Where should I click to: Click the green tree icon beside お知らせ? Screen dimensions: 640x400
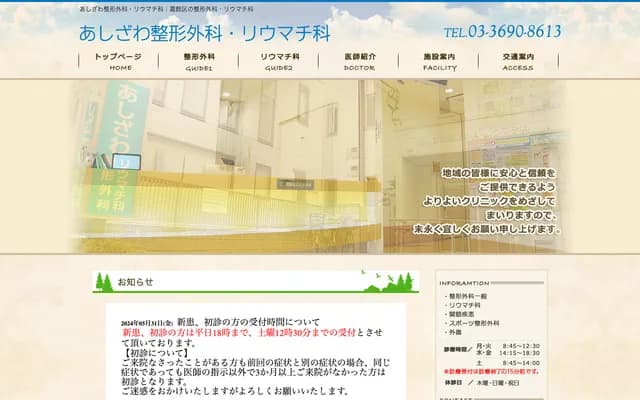[104, 282]
